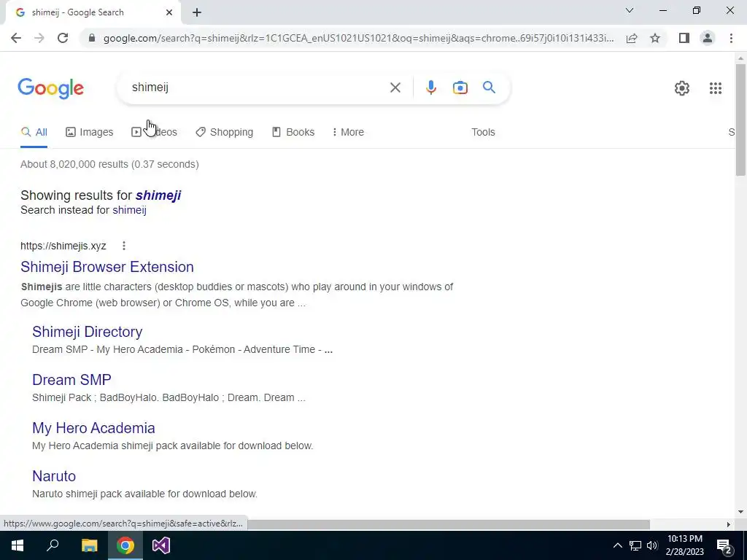
Task: Bookmark this page with the star icon
Action: [x=655, y=38]
